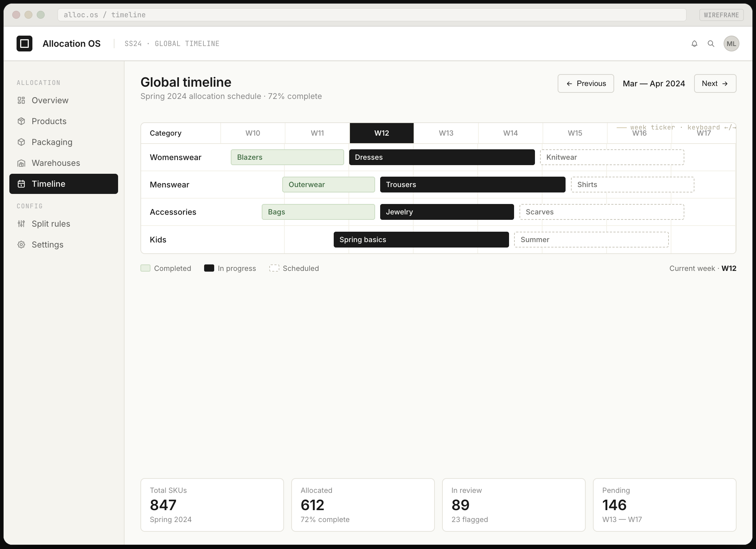The width and height of the screenshot is (756, 549).
Task: Select week W10 column header
Action: point(253,133)
